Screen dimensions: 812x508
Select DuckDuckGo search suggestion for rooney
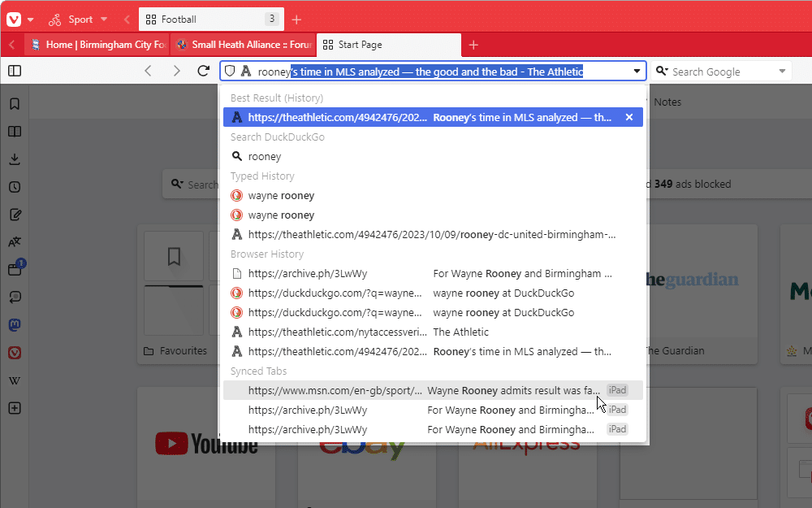(265, 156)
